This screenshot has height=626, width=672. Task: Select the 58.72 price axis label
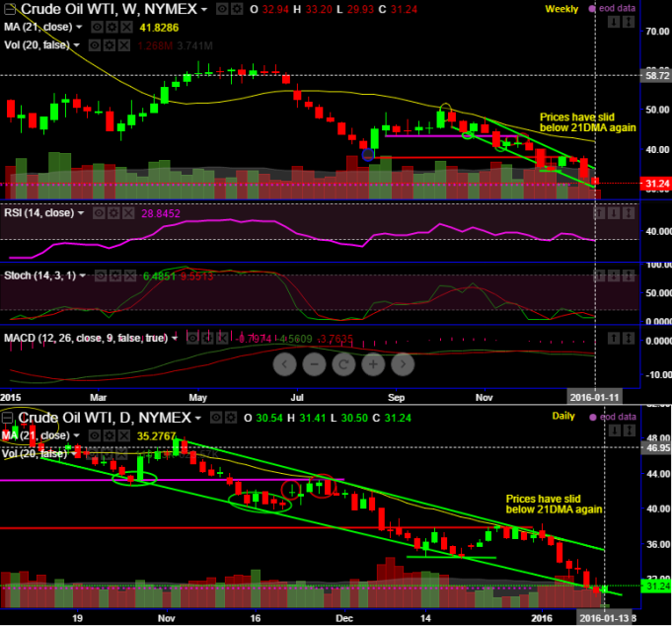tap(655, 76)
